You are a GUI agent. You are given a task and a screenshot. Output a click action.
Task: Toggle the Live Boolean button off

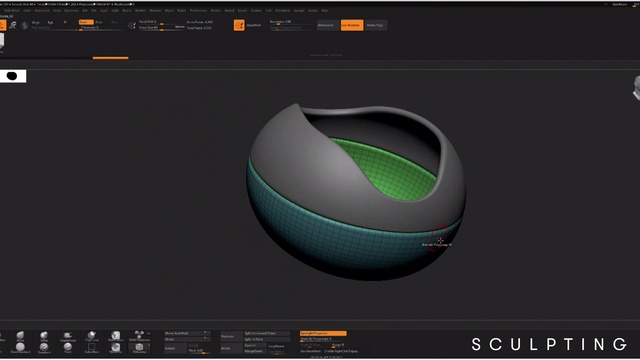click(x=352, y=25)
